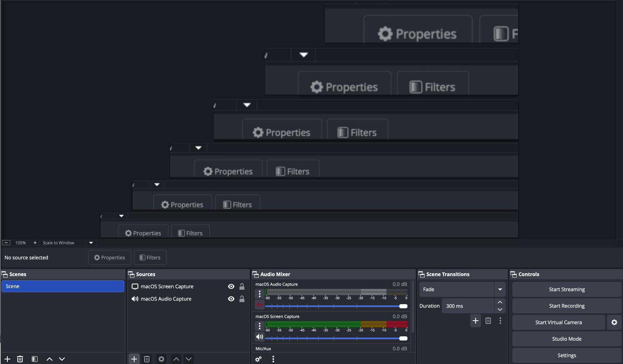The height and width of the screenshot is (364, 623).
Task: Click Start Streaming
Action: (566, 289)
